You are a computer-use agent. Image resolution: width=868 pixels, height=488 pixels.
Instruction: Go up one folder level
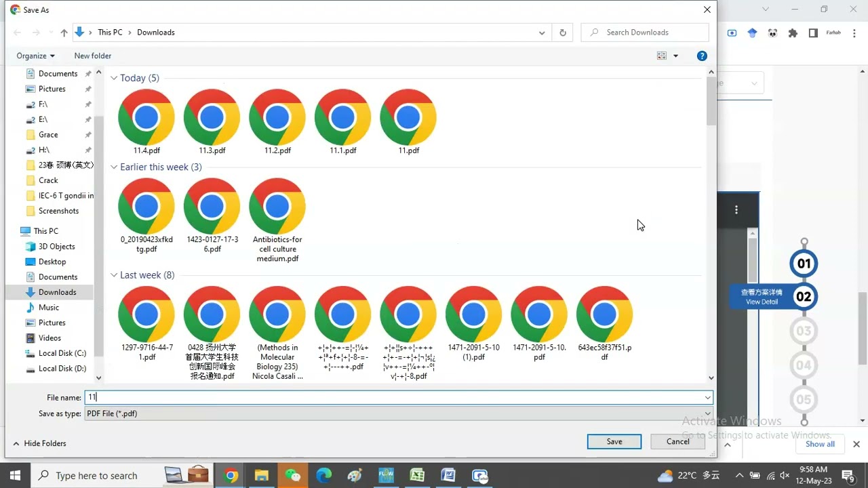[x=64, y=33]
